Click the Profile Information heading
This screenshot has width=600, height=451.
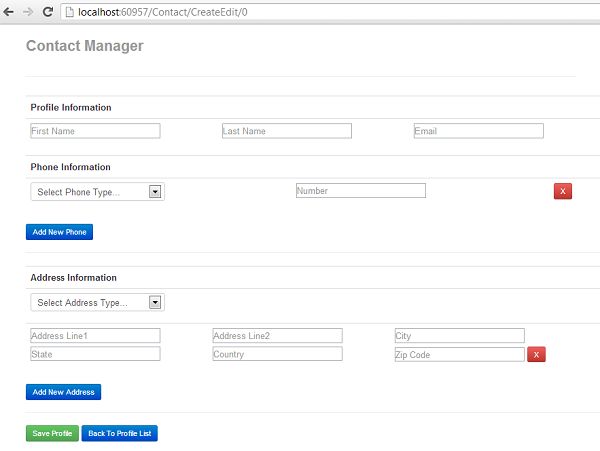[x=71, y=107]
